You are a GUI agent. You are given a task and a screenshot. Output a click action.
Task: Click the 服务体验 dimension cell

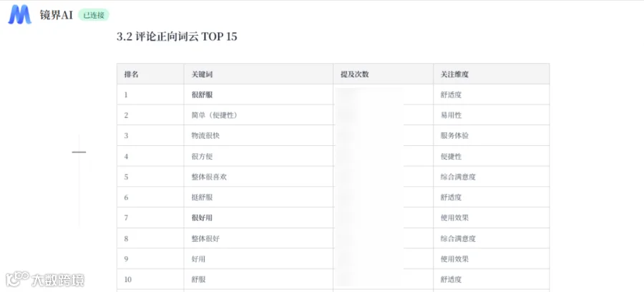click(x=491, y=135)
